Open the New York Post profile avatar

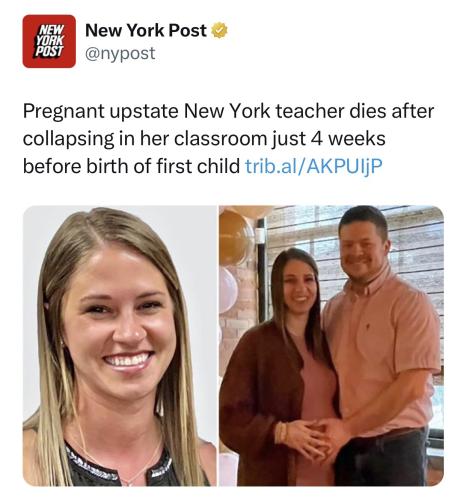pyautogui.click(x=49, y=41)
